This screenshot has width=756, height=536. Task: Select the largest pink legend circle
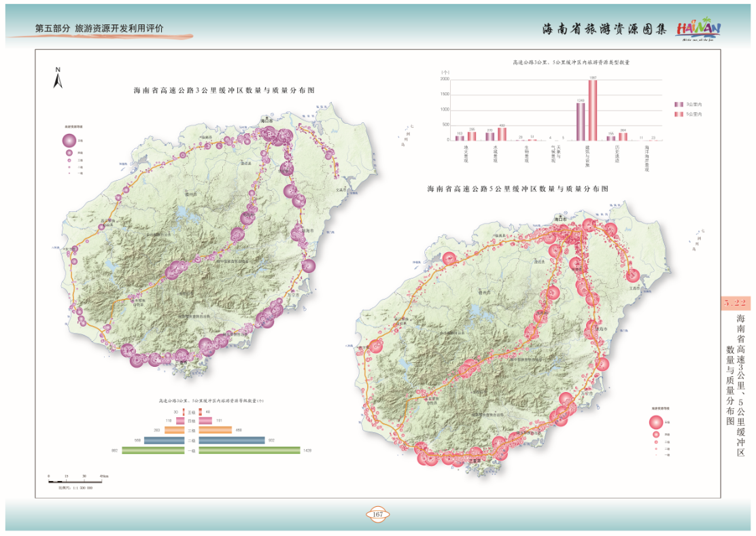tap(657, 421)
